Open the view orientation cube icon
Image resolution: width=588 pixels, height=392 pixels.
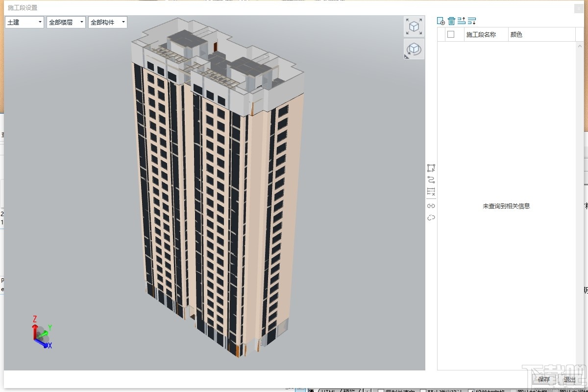pos(414,26)
